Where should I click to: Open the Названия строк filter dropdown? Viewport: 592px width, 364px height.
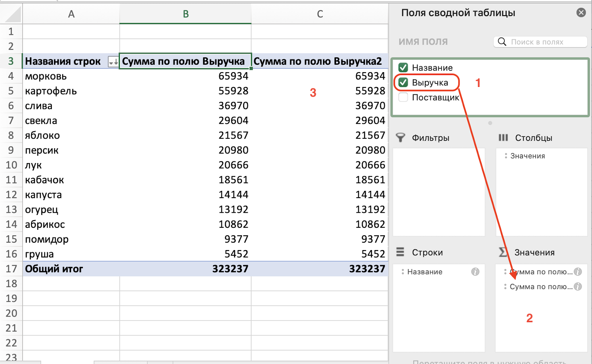click(113, 62)
